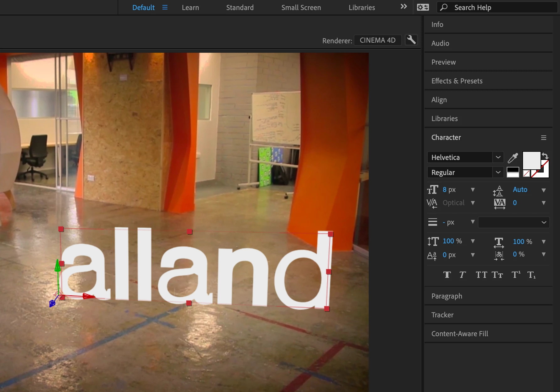
Task: Open the Default workspace menu icon
Action: coord(165,7)
